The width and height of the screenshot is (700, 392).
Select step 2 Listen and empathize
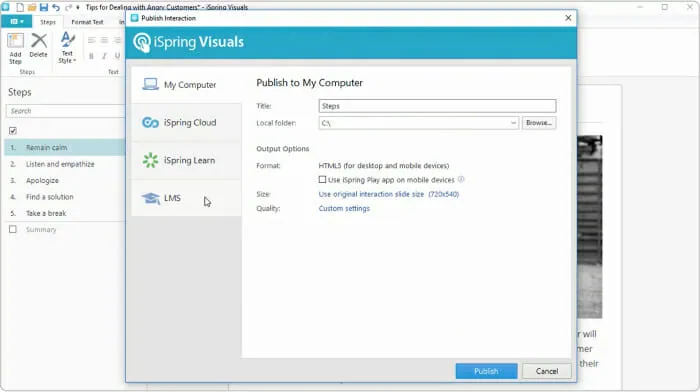pos(65,164)
